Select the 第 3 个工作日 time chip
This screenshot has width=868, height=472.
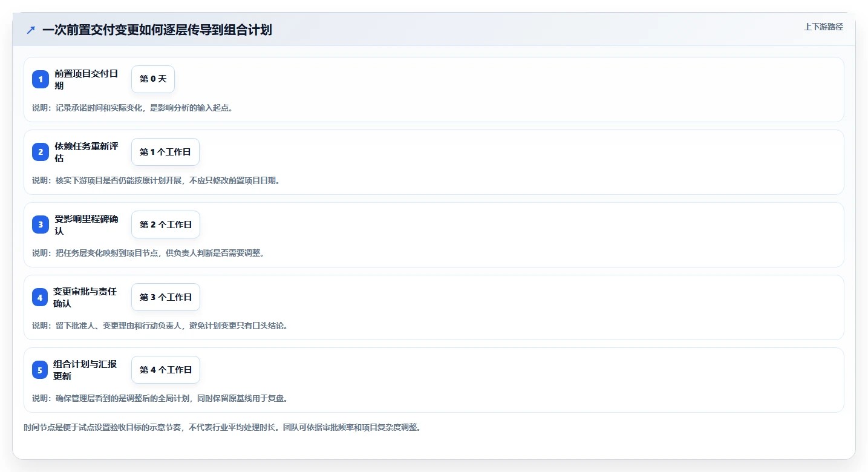tap(166, 297)
